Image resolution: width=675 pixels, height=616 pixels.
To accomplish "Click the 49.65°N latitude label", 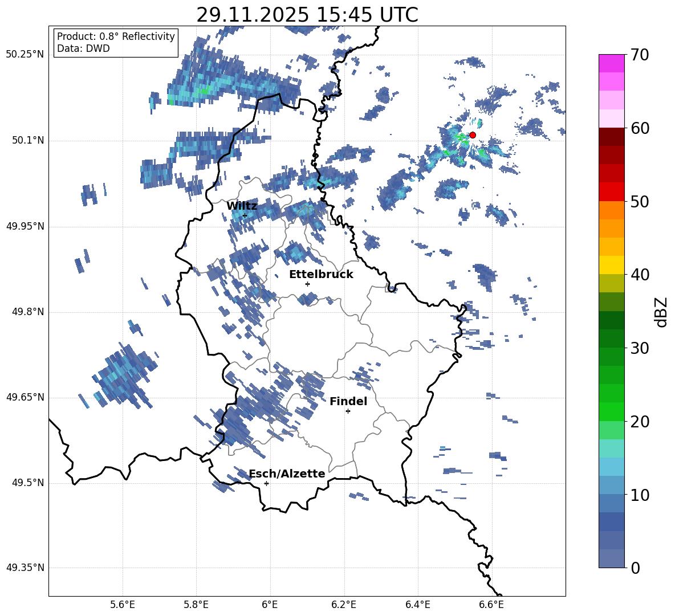I will 25,397.
